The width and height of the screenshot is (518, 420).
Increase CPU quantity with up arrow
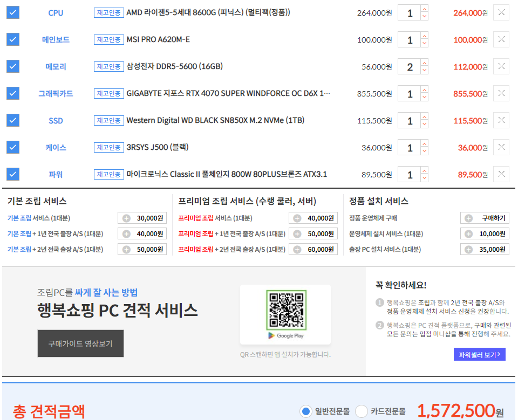tap(425, 9)
